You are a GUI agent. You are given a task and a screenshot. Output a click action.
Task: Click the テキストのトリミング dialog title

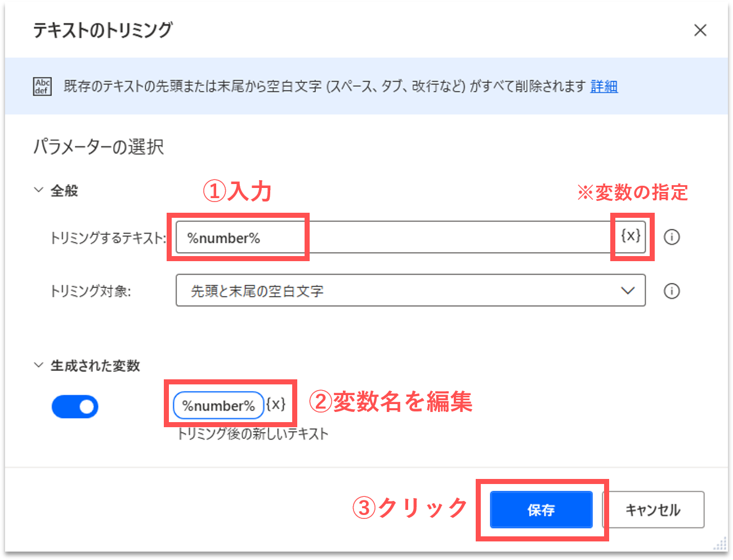point(103,30)
